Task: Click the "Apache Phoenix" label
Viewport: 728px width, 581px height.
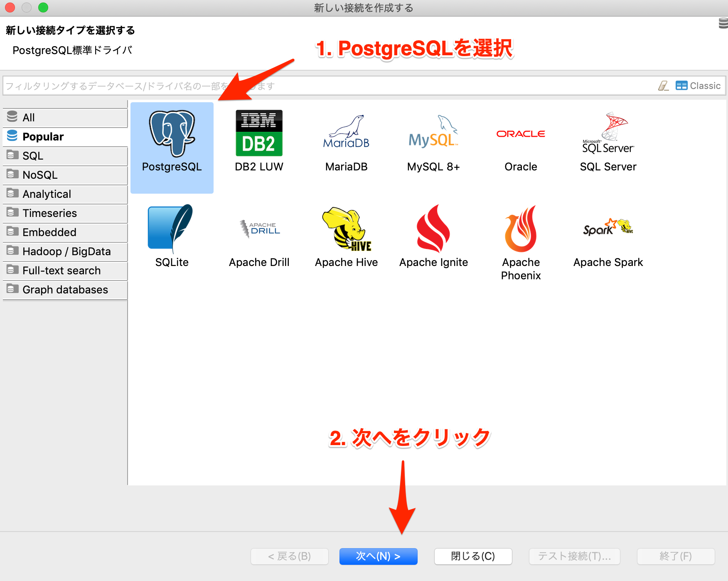Action: (x=521, y=269)
